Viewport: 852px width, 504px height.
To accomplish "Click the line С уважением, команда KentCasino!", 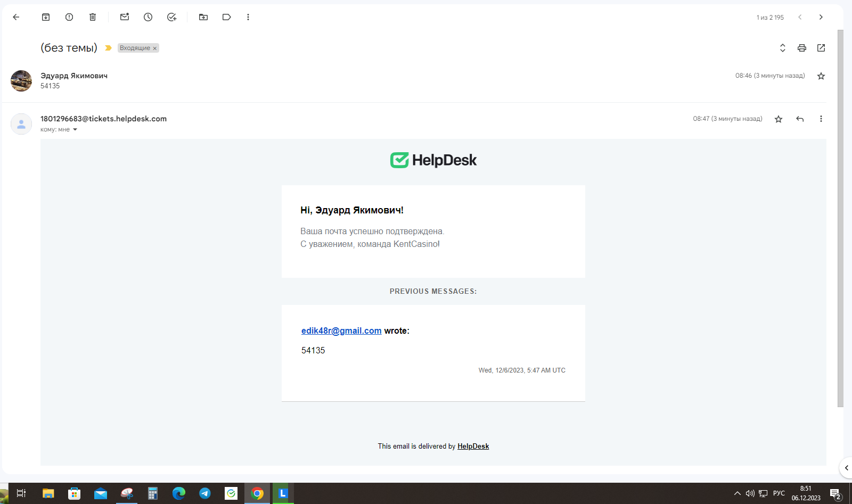I will (x=370, y=244).
